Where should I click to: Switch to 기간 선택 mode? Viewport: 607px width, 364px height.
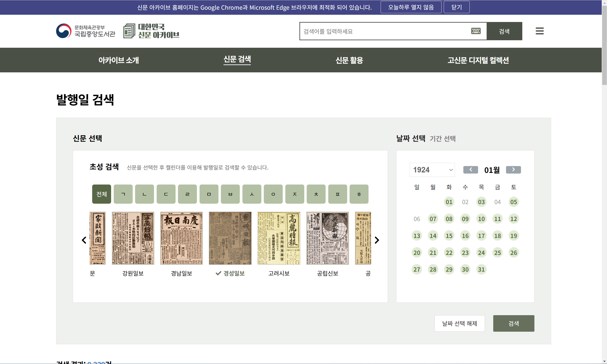[x=442, y=139]
